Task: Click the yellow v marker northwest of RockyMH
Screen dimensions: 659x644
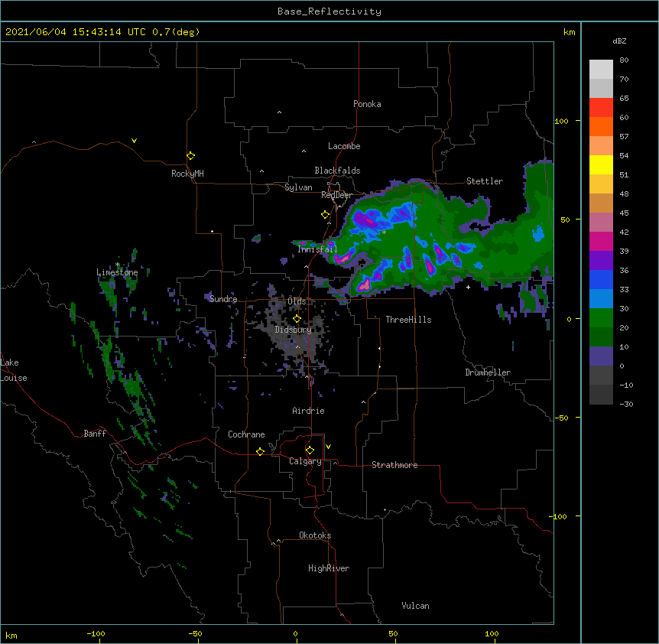Action: [x=134, y=141]
